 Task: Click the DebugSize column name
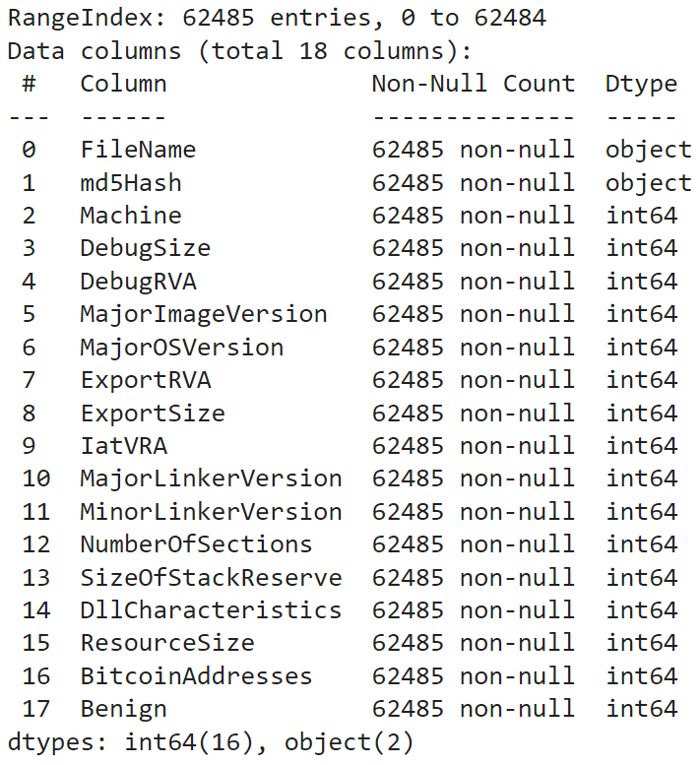(145, 248)
